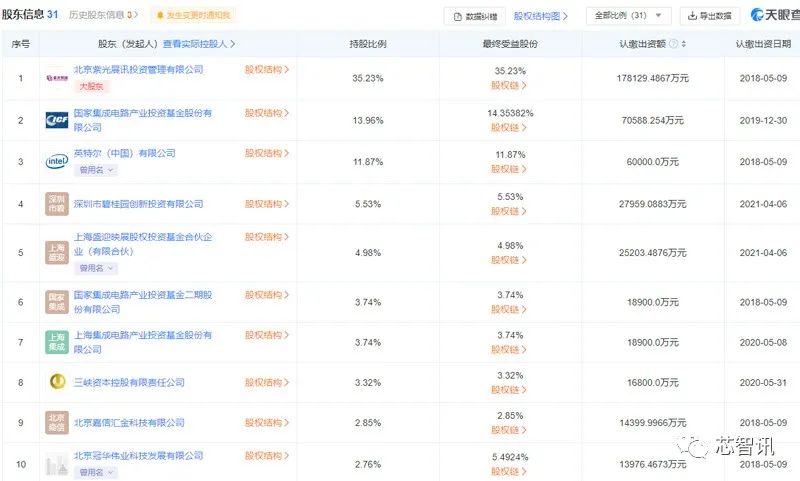Click the grey building logo in row 10
Image resolution: width=800 pixels, height=481 pixels.
coord(57,464)
